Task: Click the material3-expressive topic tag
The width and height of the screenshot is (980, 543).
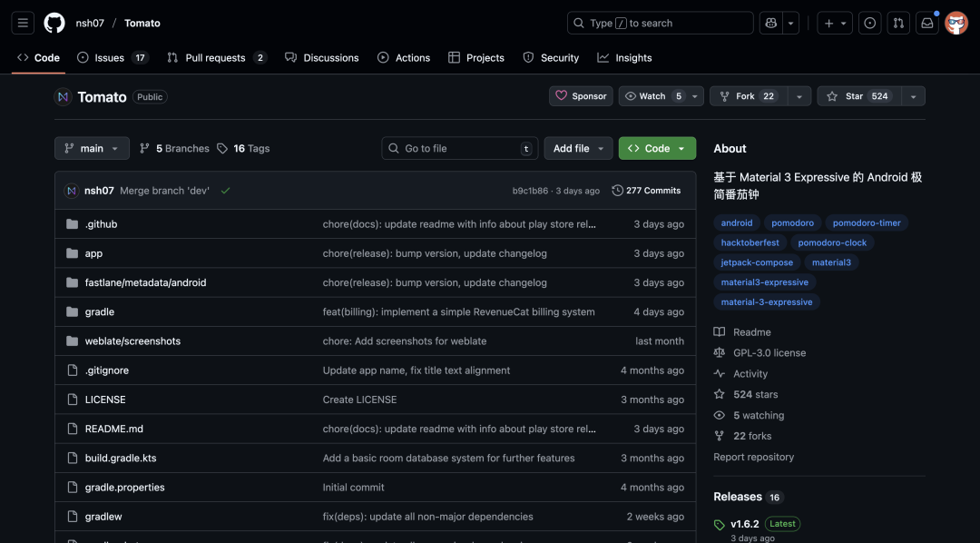Action: point(764,282)
